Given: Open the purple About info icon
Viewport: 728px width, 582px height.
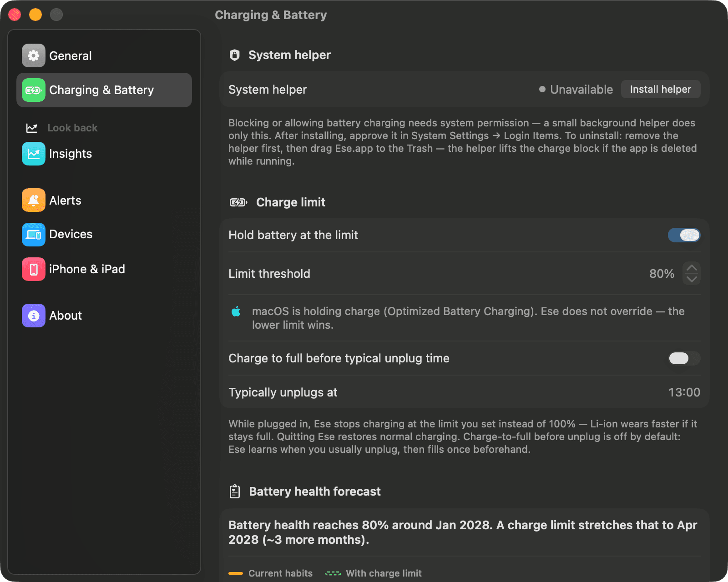Looking at the screenshot, I should pyautogui.click(x=34, y=316).
